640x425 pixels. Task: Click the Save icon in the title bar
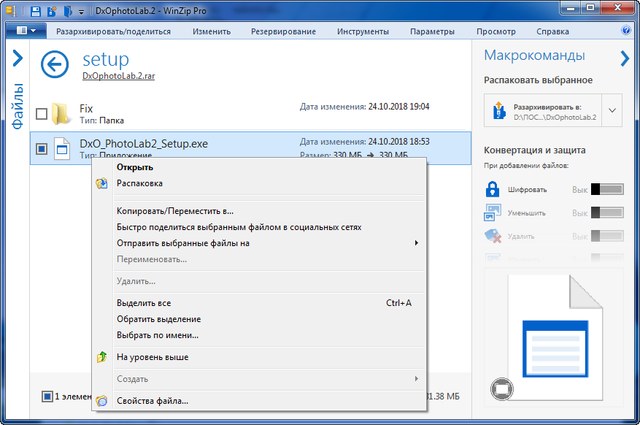(x=36, y=11)
